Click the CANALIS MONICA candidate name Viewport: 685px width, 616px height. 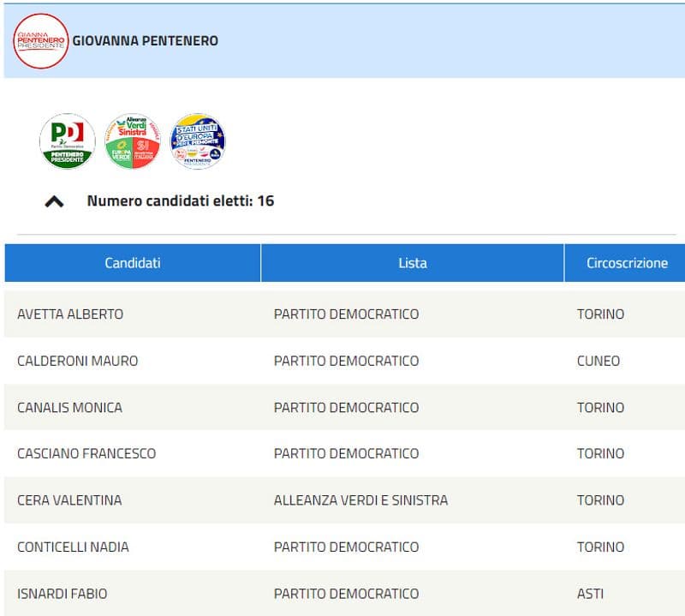click(70, 407)
